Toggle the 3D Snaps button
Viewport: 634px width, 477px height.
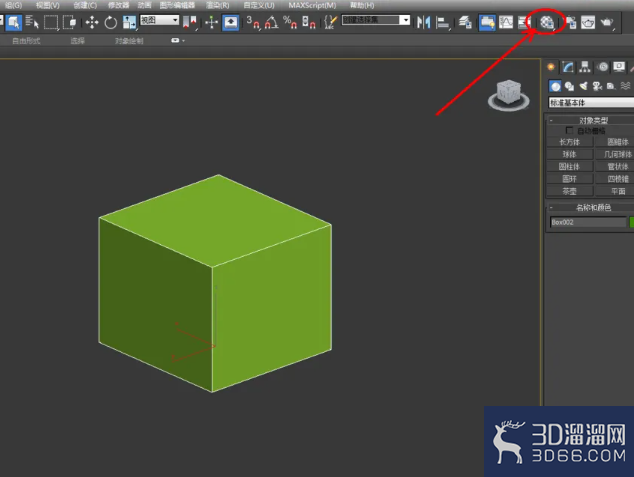pos(253,22)
